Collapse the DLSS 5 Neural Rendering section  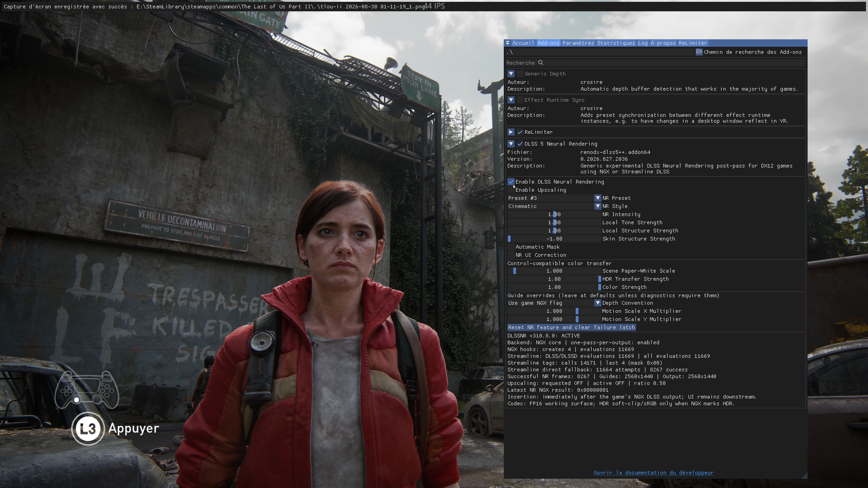[511, 144]
